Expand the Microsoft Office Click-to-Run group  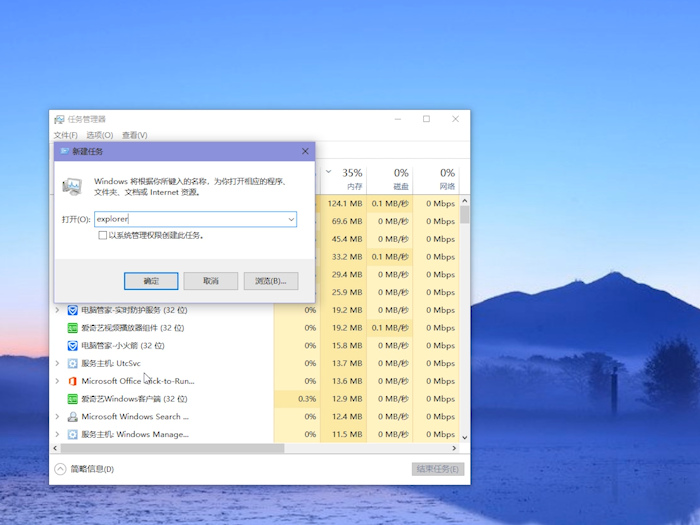[x=57, y=381]
